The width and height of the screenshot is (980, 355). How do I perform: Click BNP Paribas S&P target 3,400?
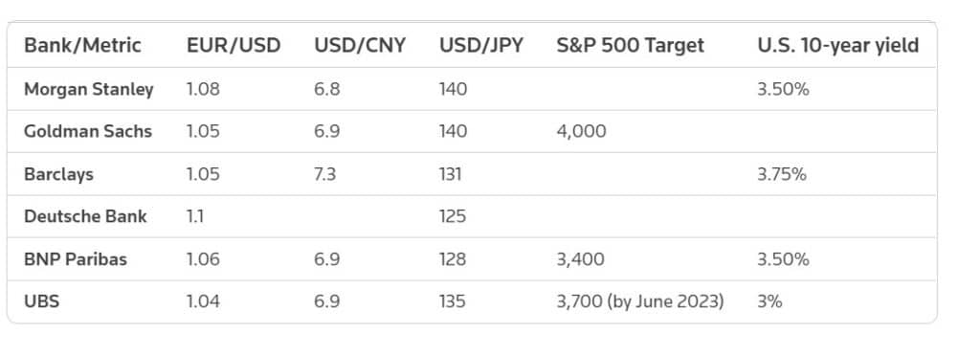pyautogui.click(x=581, y=258)
